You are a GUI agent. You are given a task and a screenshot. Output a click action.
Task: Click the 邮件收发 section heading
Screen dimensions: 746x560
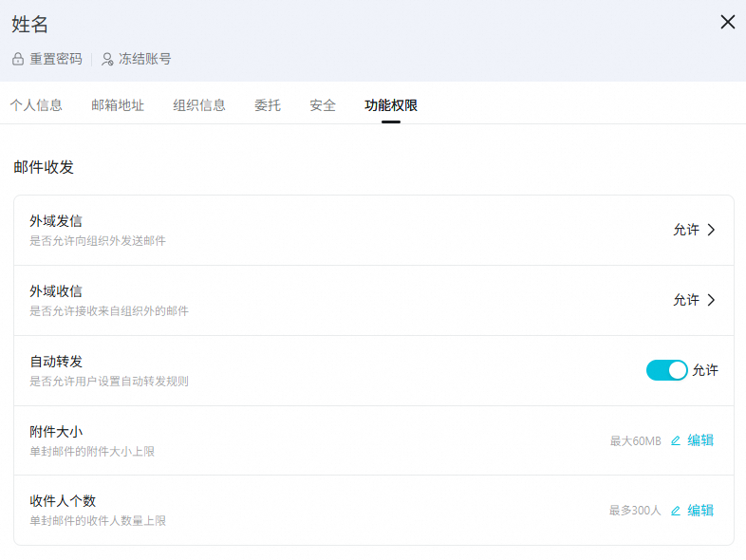[x=44, y=167]
